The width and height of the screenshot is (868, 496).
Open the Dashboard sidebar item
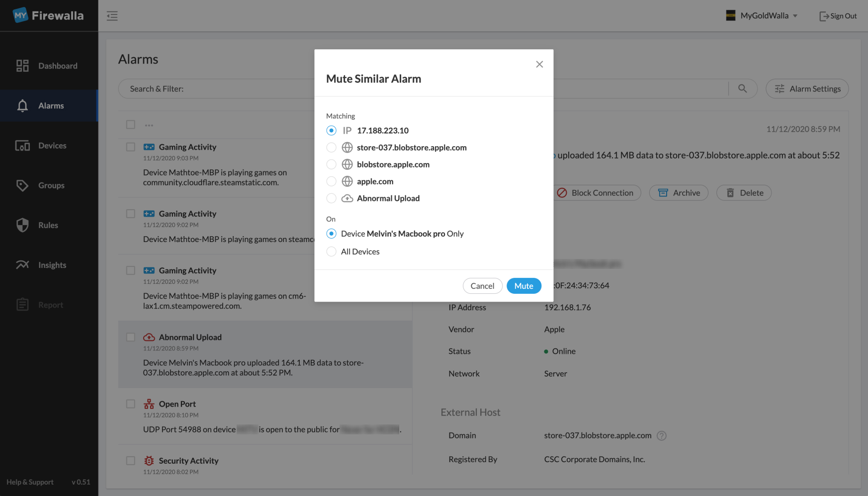tap(49, 66)
